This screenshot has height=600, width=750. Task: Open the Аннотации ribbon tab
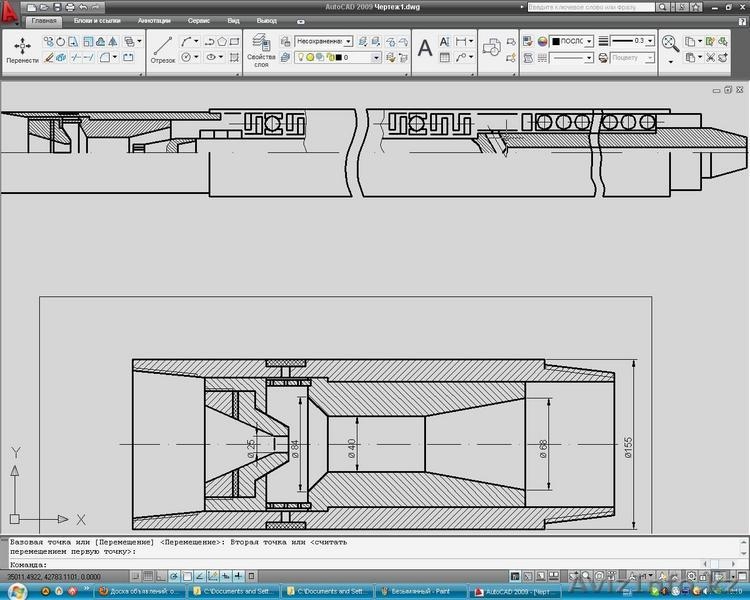[154, 21]
